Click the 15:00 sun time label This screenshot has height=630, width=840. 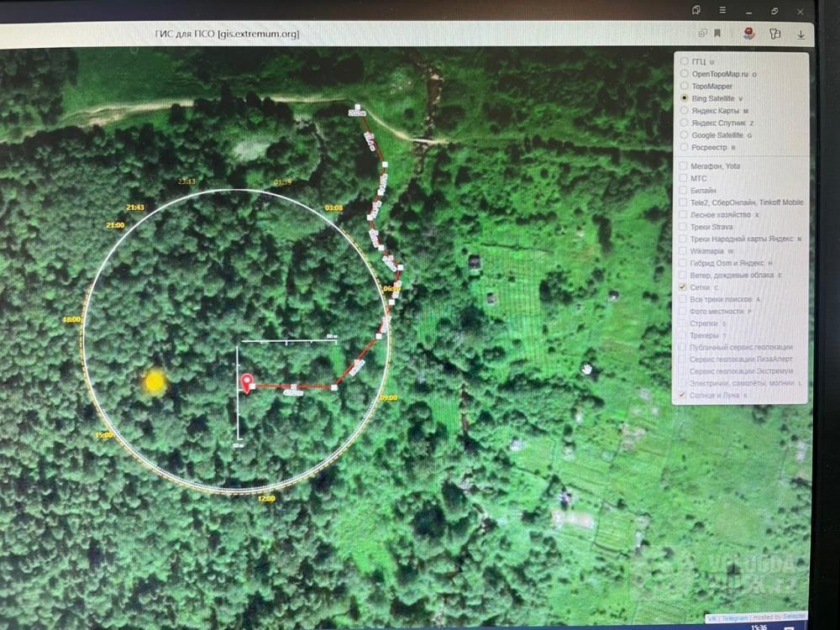pos(104,435)
